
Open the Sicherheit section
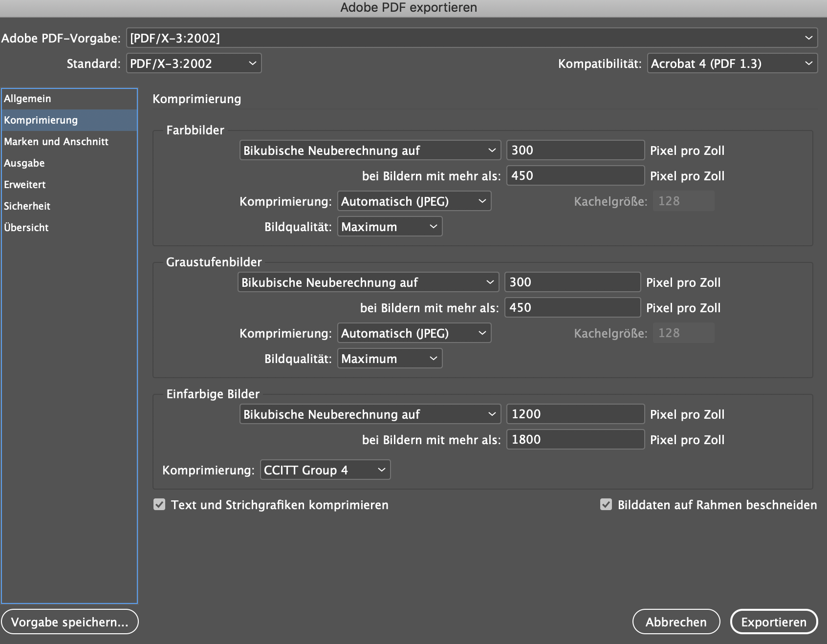(x=69, y=206)
